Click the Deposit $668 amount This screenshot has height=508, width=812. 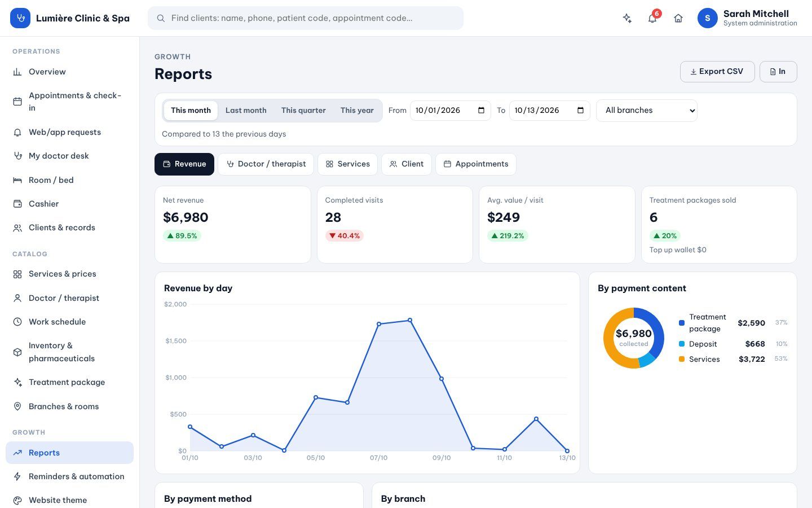click(x=755, y=344)
